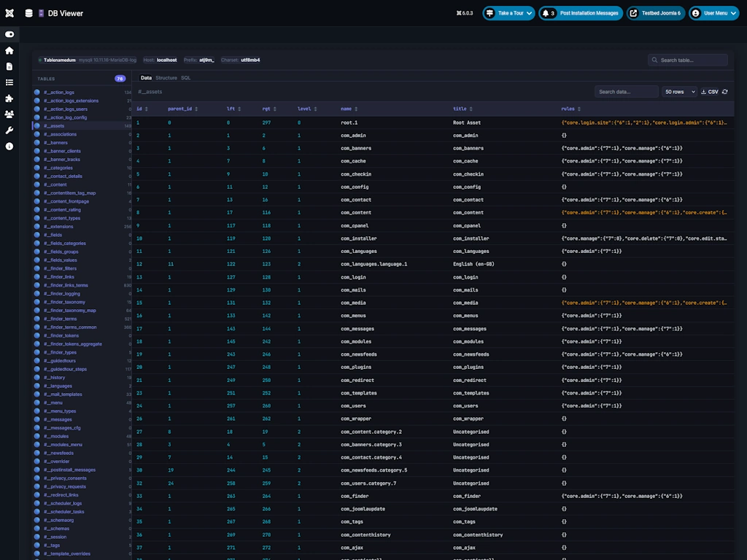Open the Home dashboard sidebar icon
The width and height of the screenshot is (747, 560).
[x=9, y=50]
